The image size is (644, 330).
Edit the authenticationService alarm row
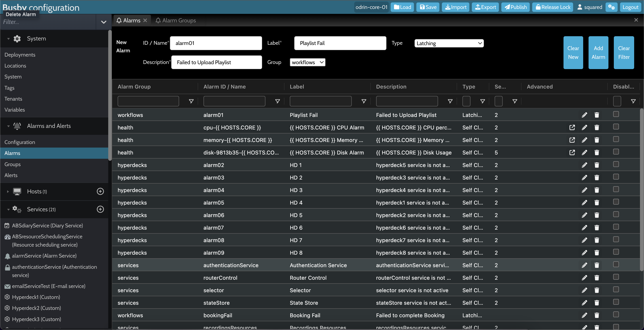tap(584, 265)
